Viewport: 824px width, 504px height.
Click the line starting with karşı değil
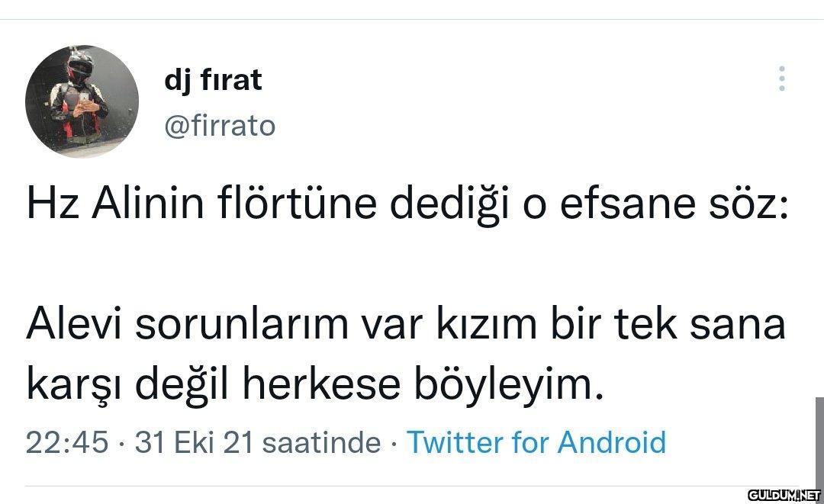tap(314, 384)
